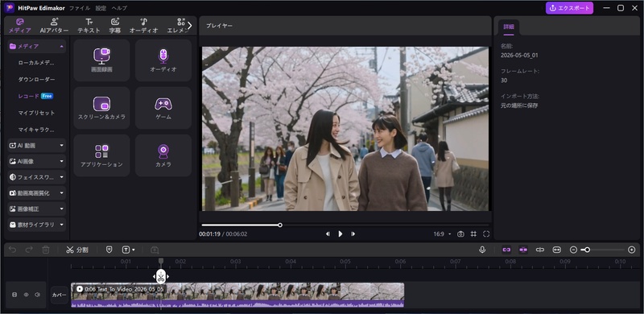644x314 pixels.
Task: Open the オーディオ recording card with microphone
Action: click(163, 60)
